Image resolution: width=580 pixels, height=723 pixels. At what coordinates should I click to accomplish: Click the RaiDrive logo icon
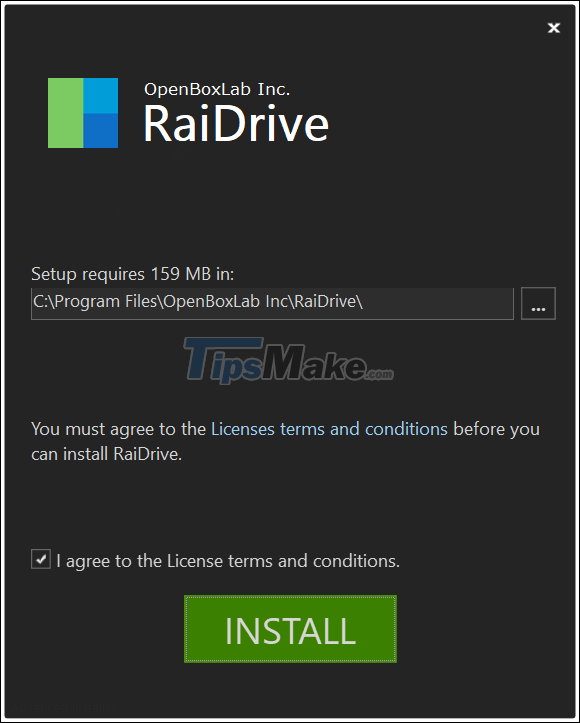(x=83, y=113)
